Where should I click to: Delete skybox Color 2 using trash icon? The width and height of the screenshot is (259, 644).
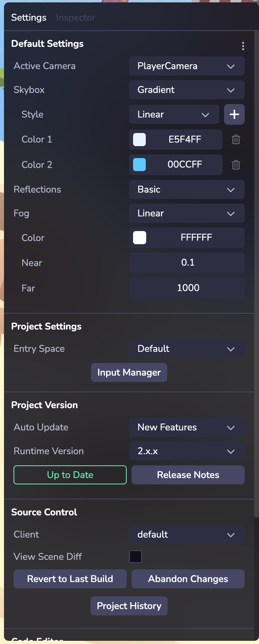point(235,164)
